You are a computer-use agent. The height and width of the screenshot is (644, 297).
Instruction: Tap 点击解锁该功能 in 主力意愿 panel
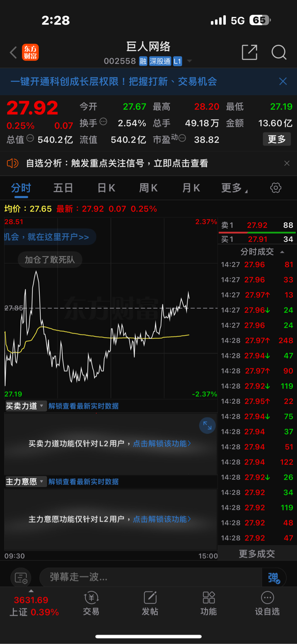tap(162, 519)
